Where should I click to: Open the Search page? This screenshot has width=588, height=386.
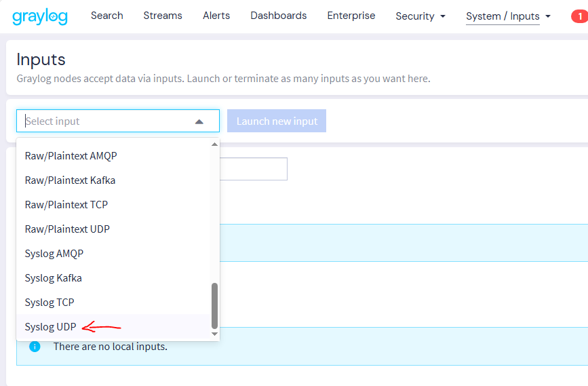pyautogui.click(x=107, y=16)
